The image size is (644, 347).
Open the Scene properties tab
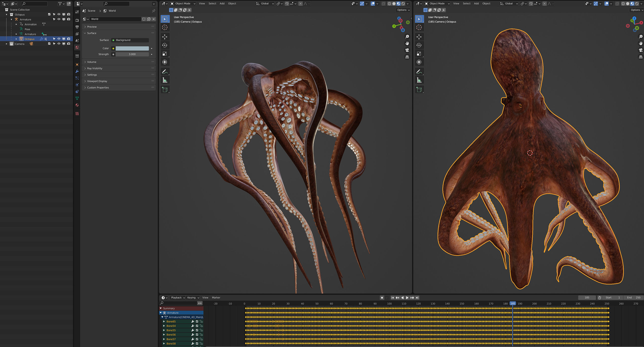coord(77,41)
